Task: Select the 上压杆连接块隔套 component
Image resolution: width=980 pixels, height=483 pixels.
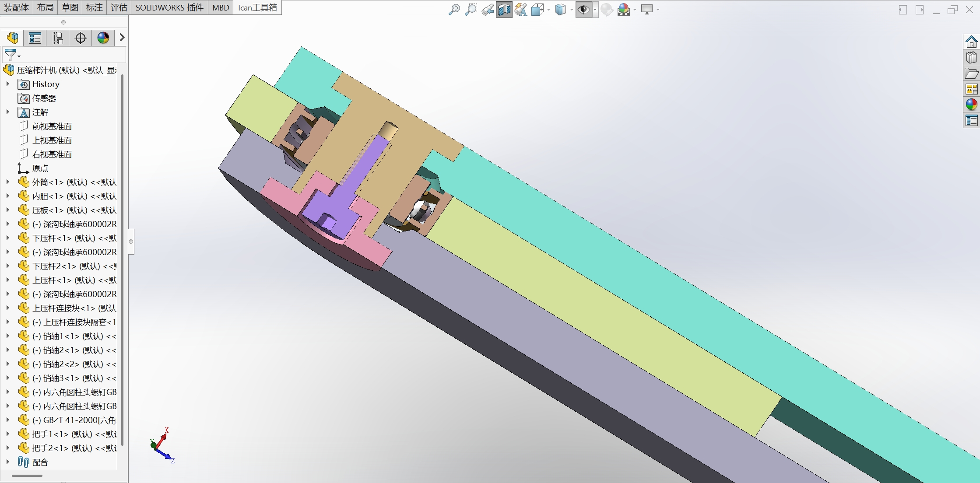Action: click(67, 322)
